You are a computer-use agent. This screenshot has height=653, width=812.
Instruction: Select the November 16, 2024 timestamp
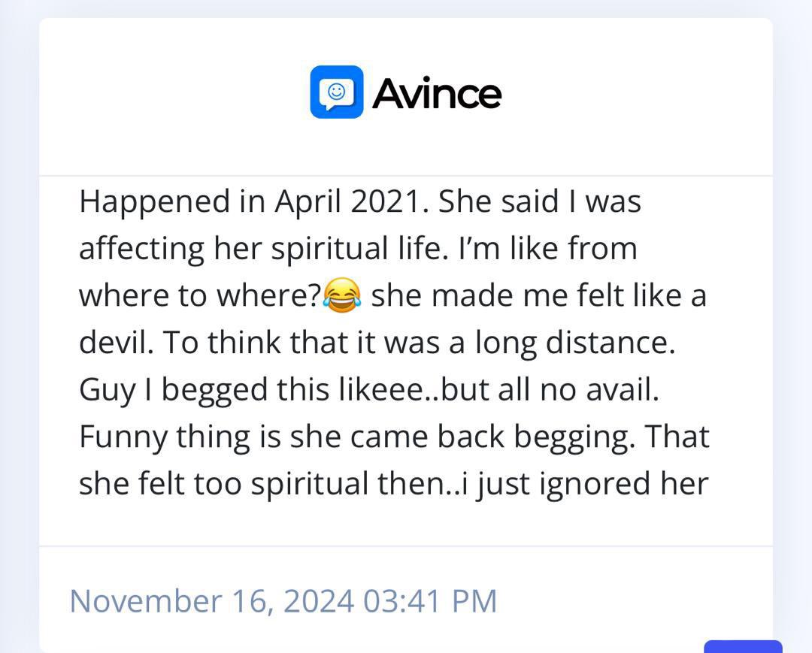click(x=283, y=601)
